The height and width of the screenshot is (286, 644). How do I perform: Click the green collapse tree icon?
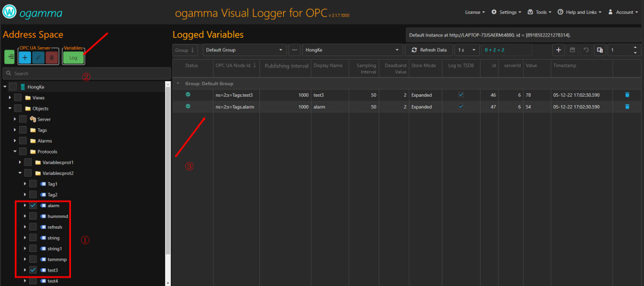pos(10,57)
